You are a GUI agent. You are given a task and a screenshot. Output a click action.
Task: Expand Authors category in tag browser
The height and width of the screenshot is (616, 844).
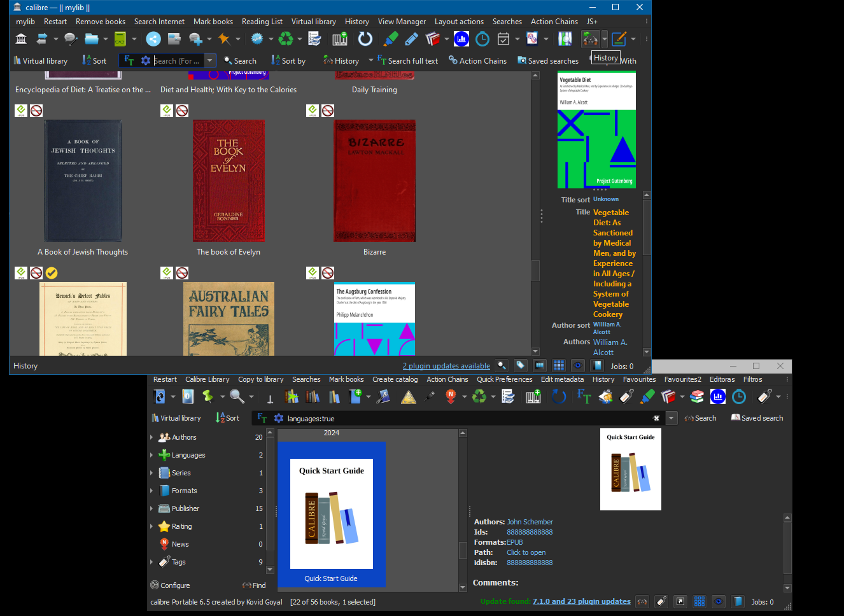coord(151,437)
